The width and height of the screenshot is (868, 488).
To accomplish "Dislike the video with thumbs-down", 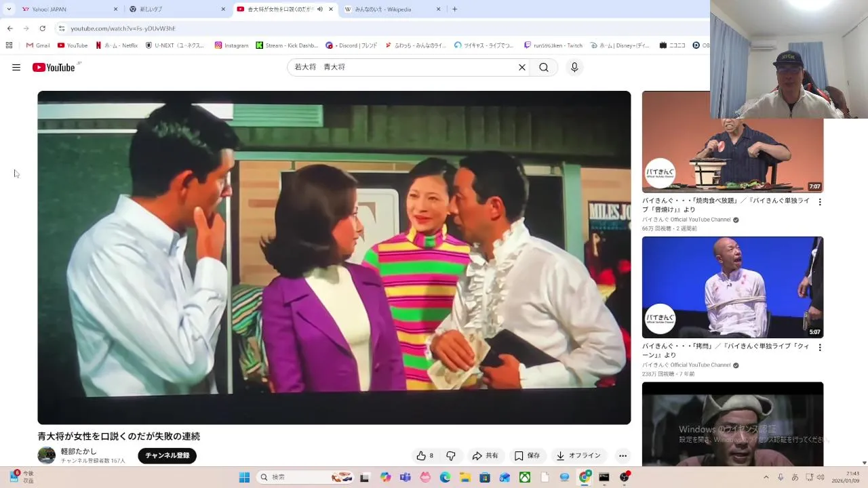I will 450,455.
